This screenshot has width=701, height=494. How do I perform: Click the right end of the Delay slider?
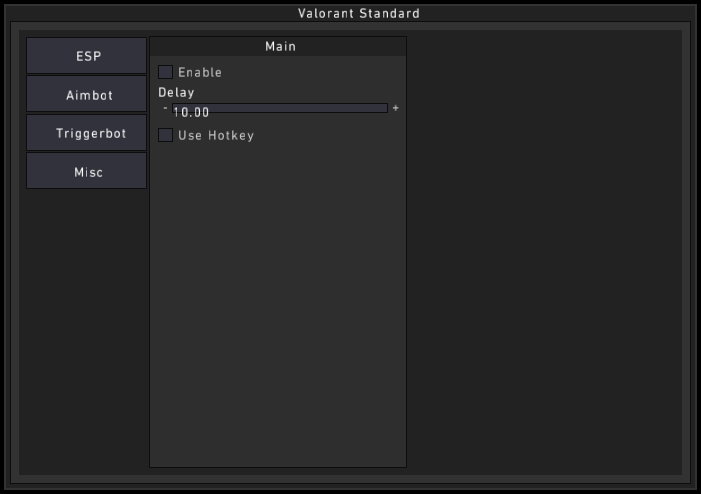[383, 108]
